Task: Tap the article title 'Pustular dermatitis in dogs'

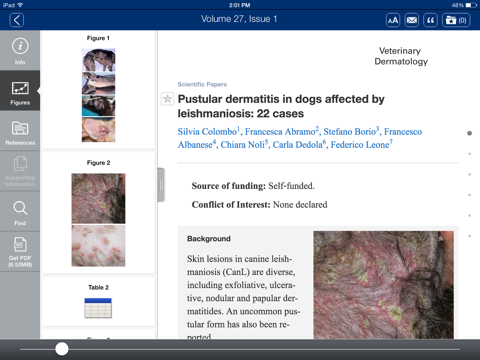Action: (x=281, y=106)
